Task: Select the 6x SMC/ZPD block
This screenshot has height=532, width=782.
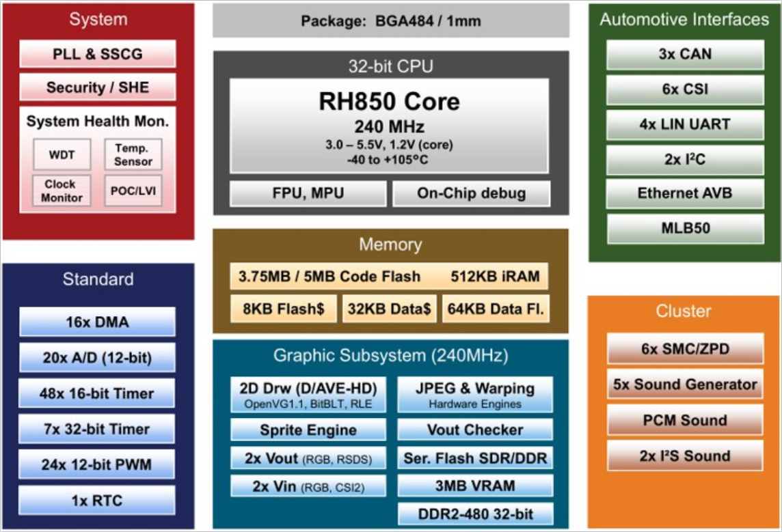Action: point(685,348)
